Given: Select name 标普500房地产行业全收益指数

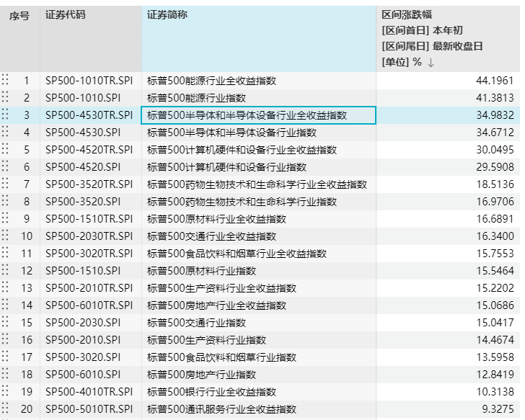Looking at the screenshot, I should [x=216, y=305].
